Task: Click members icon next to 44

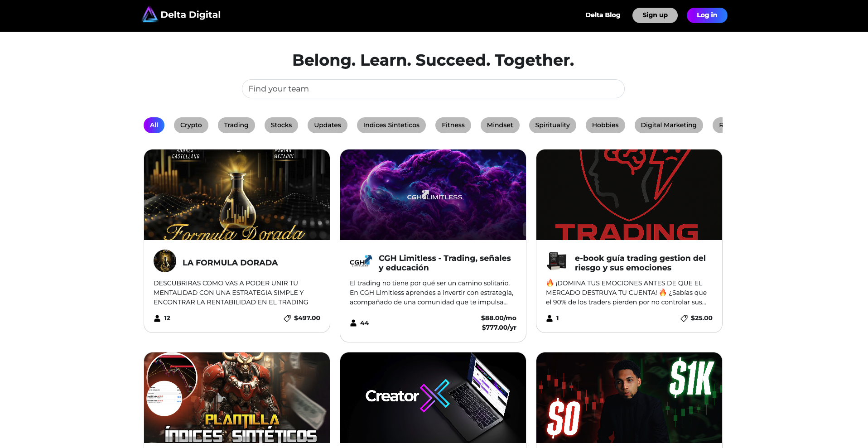Action: pos(353,323)
